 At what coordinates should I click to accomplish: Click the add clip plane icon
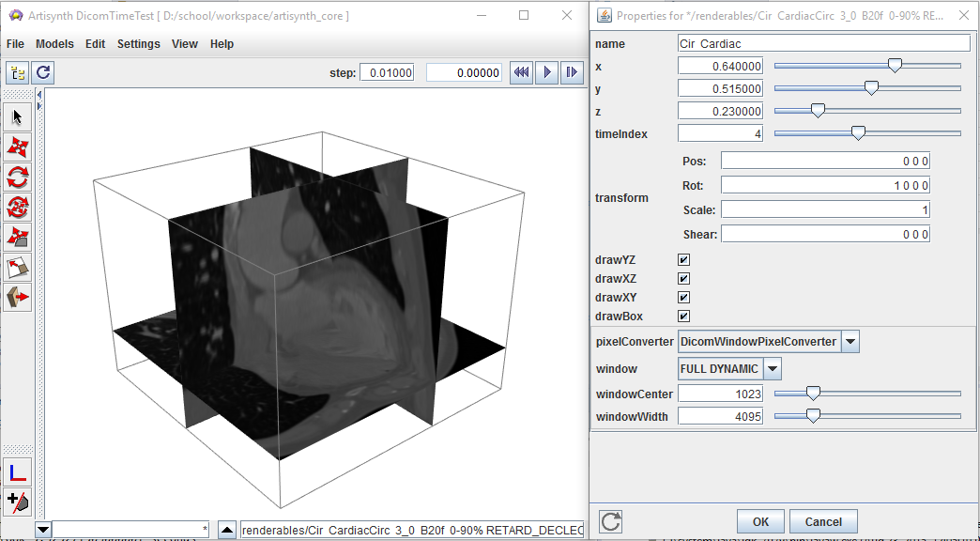(x=18, y=501)
